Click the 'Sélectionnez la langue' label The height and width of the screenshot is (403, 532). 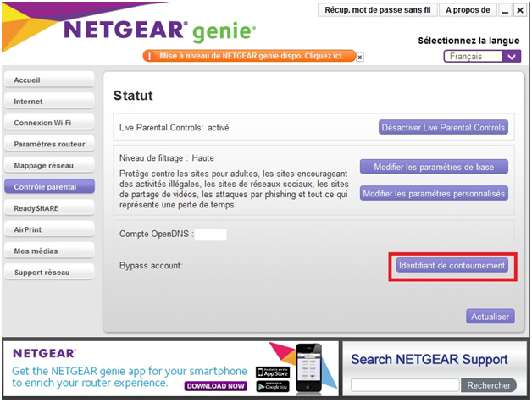pos(468,41)
